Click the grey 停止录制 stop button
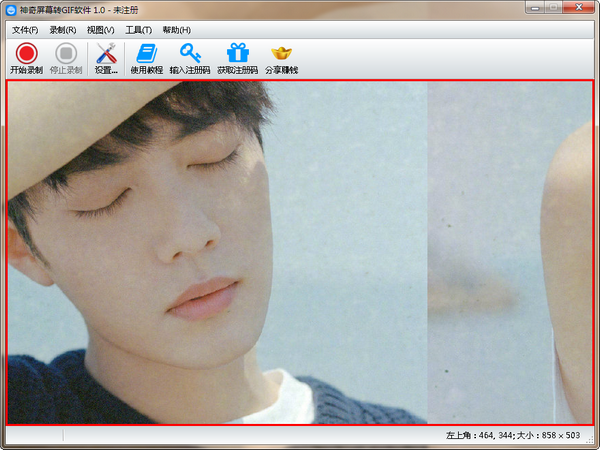Screen dimensions: 600x450 (x=66, y=58)
